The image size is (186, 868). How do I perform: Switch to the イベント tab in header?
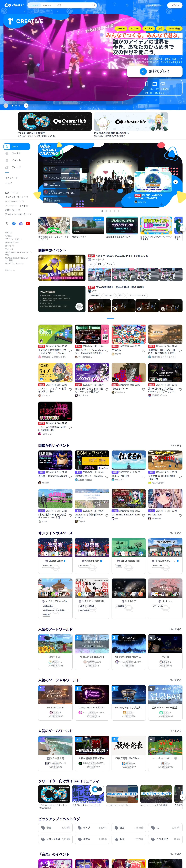[x=47, y=5]
